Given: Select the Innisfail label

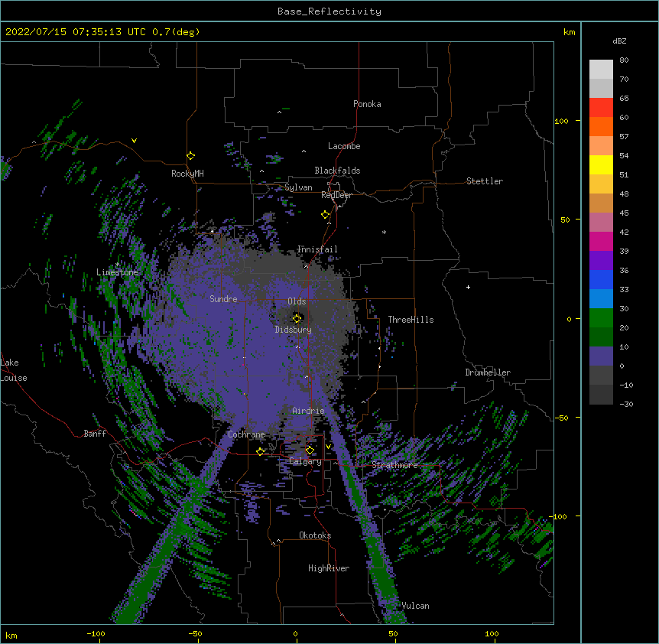Looking at the screenshot, I should coord(317,249).
